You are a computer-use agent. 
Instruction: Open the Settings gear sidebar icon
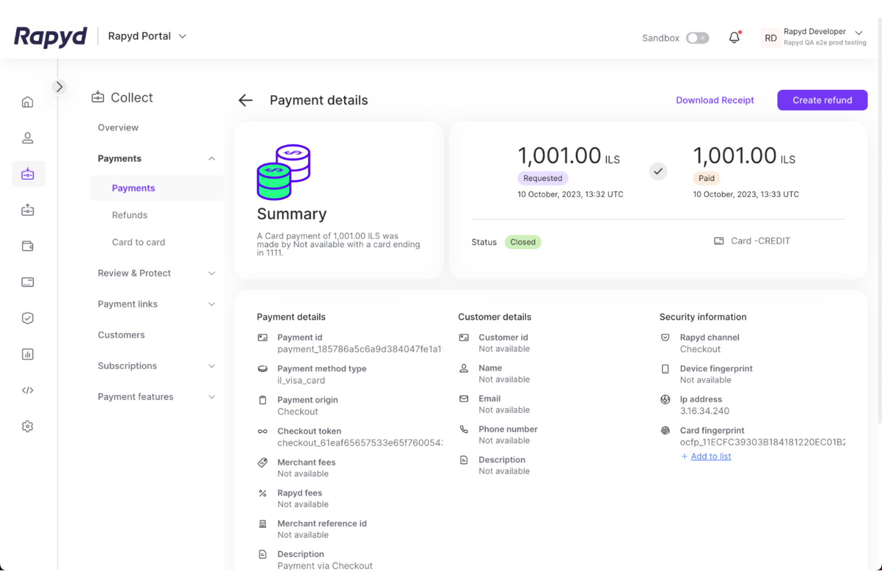click(27, 427)
